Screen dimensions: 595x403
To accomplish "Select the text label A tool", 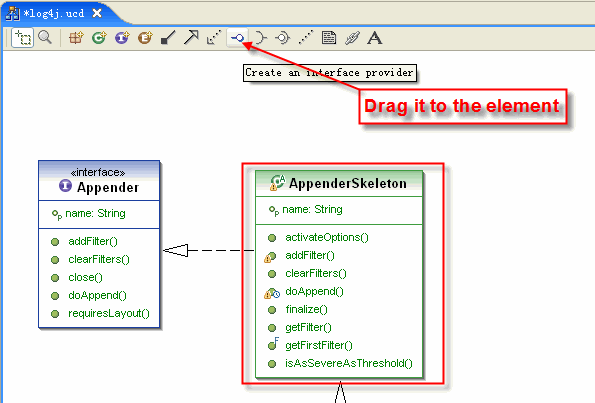I will pyautogui.click(x=375, y=38).
